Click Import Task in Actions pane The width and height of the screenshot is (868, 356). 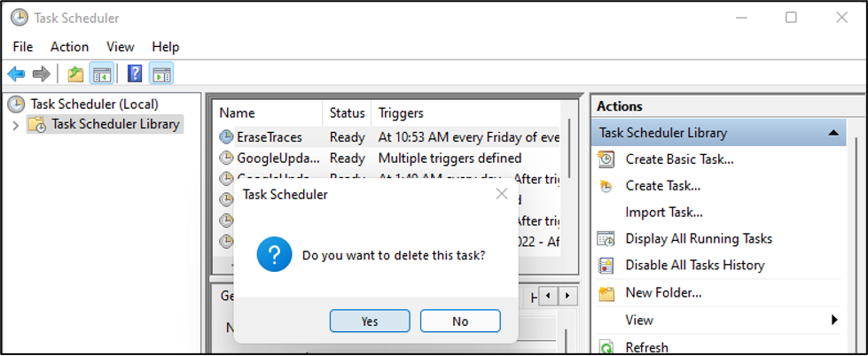pos(664,213)
